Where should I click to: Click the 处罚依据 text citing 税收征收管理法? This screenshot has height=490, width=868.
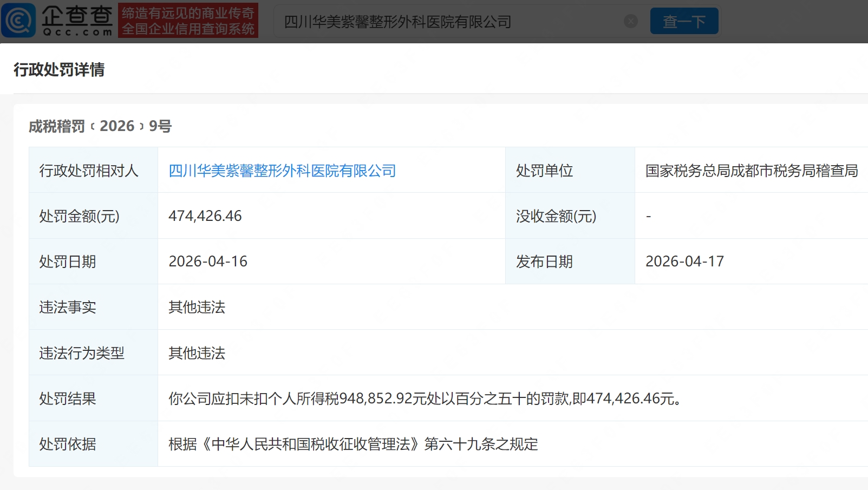coord(353,444)
